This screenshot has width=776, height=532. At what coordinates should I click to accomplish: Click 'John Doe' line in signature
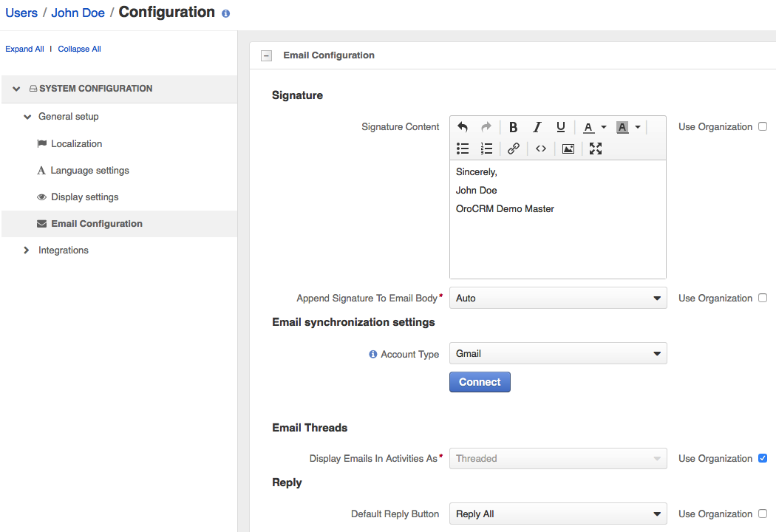tap(476, 191)
